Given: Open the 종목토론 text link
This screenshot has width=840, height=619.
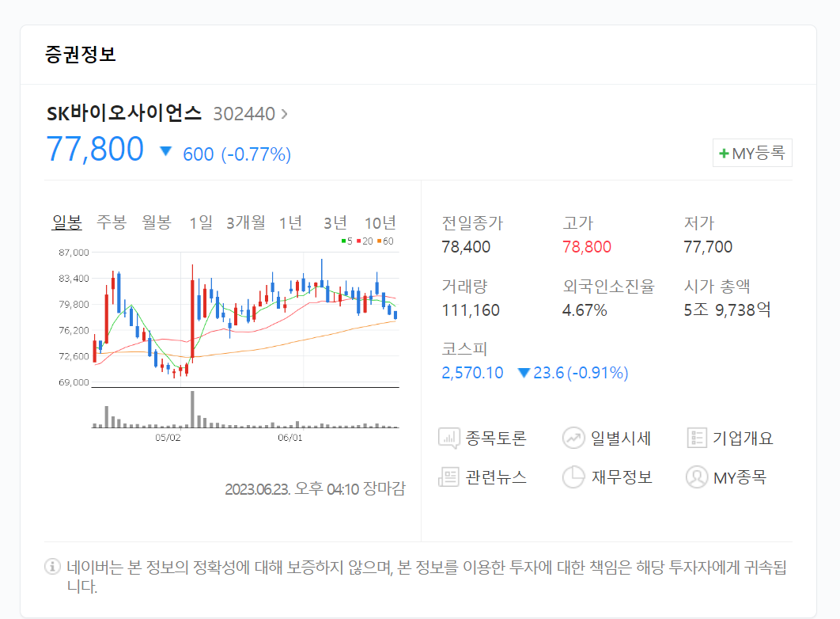Looking at the screenshot, I should click(496, 439).
